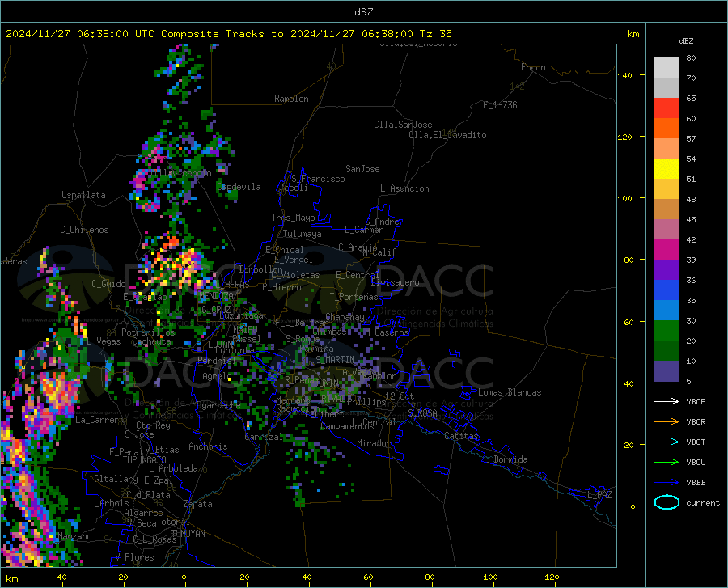Screen dimensions: 728x588
Task: Click the orange VBCR arrow legend icon
Action: (667, 421)
